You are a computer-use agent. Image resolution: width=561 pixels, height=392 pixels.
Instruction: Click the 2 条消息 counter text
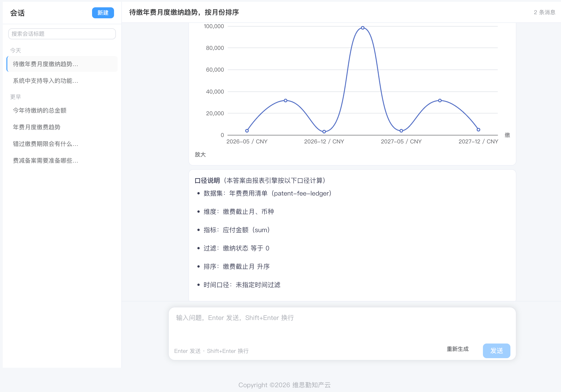click(x=545, y=12)
